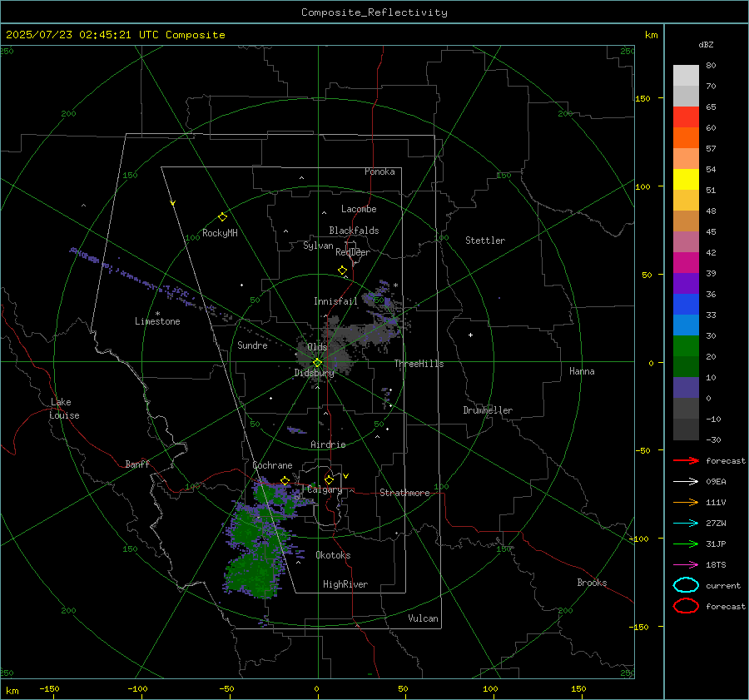Click the Lacombe town label
Viewport: 749px width, 700px height.
coord(359,209)
